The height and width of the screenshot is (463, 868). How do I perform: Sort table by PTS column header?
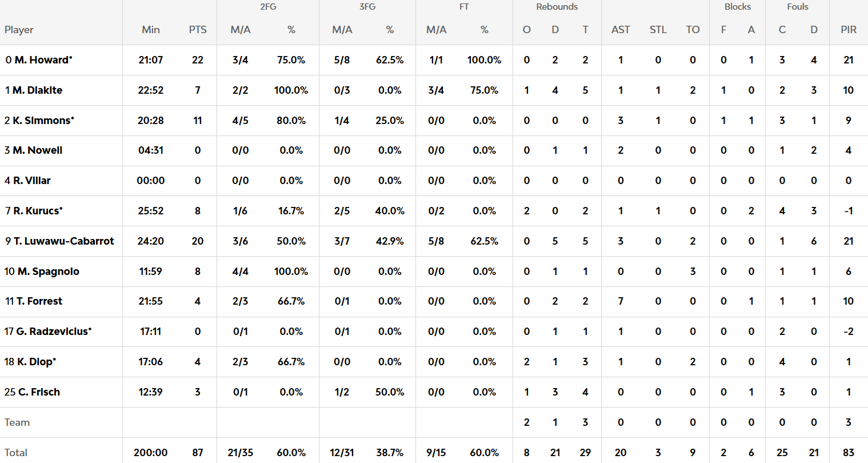(198, 30)
